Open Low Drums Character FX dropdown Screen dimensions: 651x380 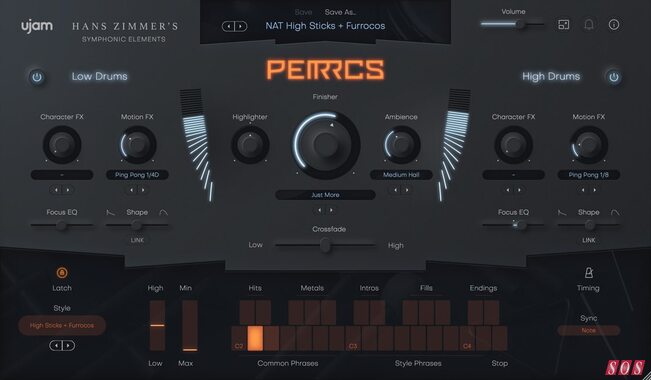coord(62,175)
